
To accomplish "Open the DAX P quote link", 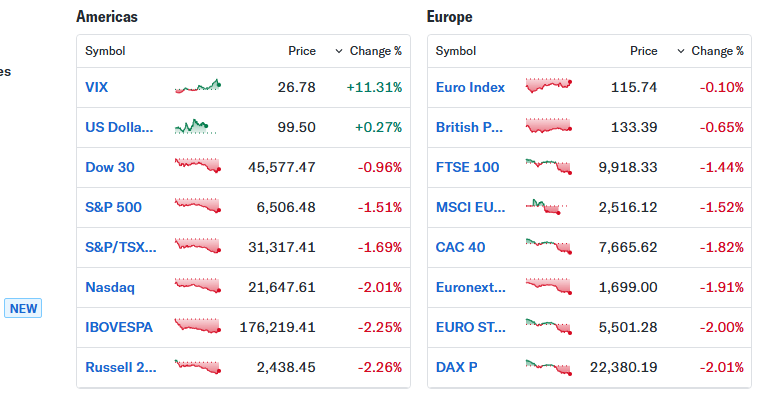I will 457,367.
